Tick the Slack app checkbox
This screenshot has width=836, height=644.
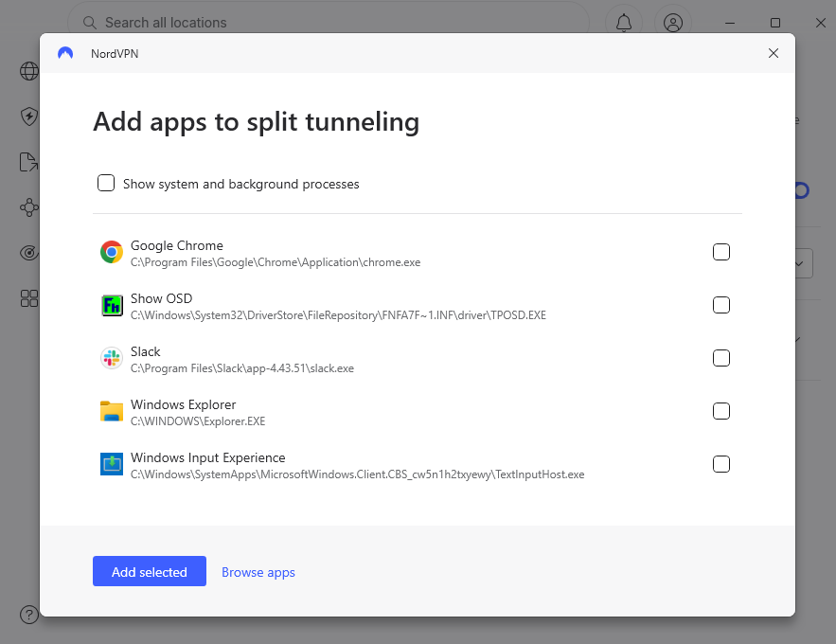click(x=720, y=358)
